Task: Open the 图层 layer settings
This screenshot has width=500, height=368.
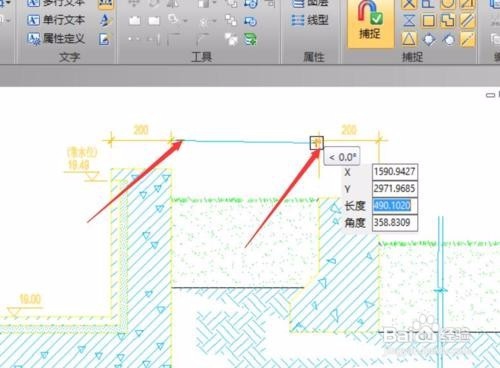Action: [x=310, y=3]
